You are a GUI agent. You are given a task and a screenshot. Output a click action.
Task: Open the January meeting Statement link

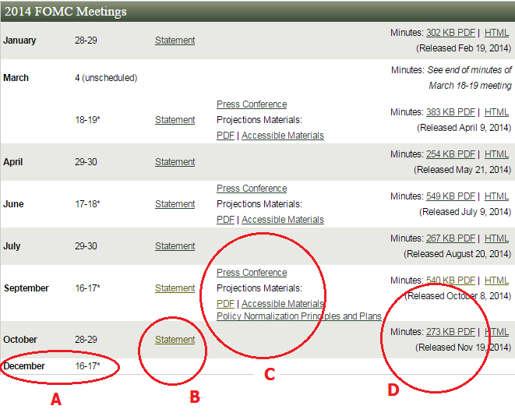(175, 41)
